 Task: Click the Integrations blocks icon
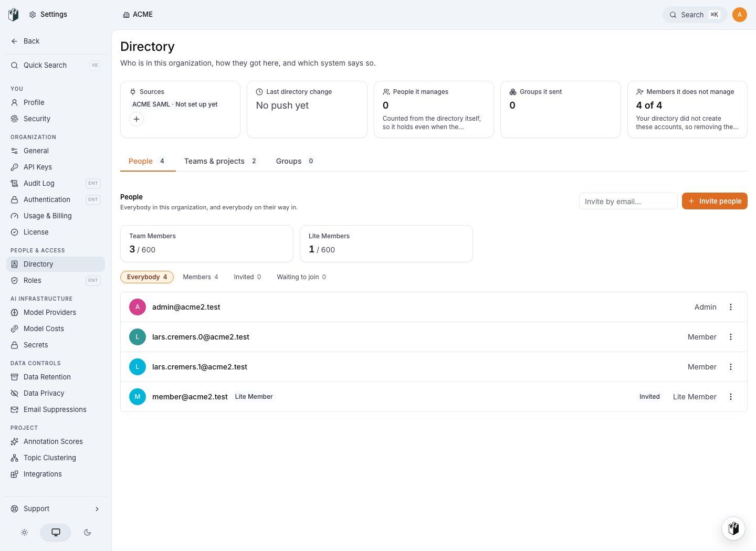[x=15, y=474]
